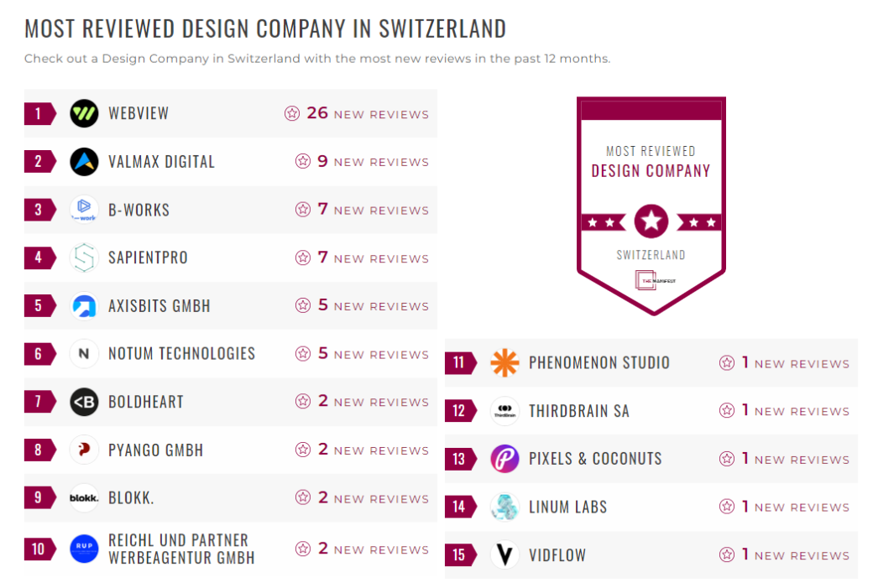This screenshot has width=873, height=588.
Task: Click the Phenomenon Studio orange asterisk logo
Action: click(x=504, y=362)
